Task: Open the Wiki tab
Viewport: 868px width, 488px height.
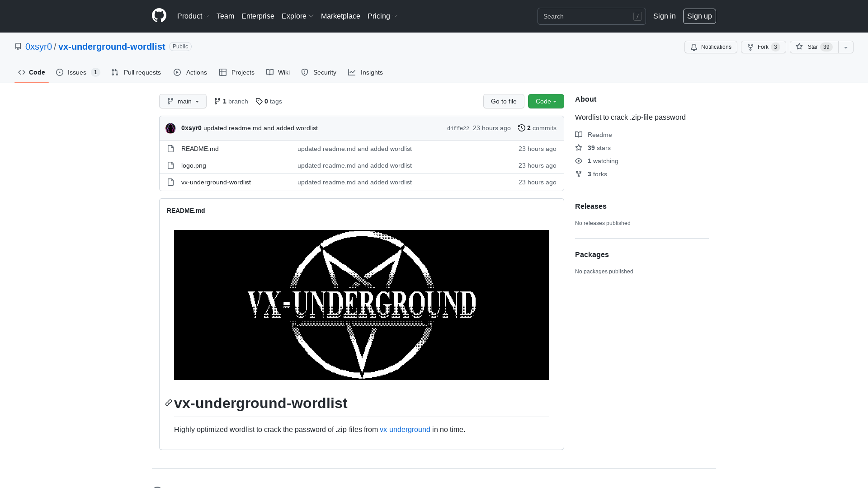Action: 278,72
